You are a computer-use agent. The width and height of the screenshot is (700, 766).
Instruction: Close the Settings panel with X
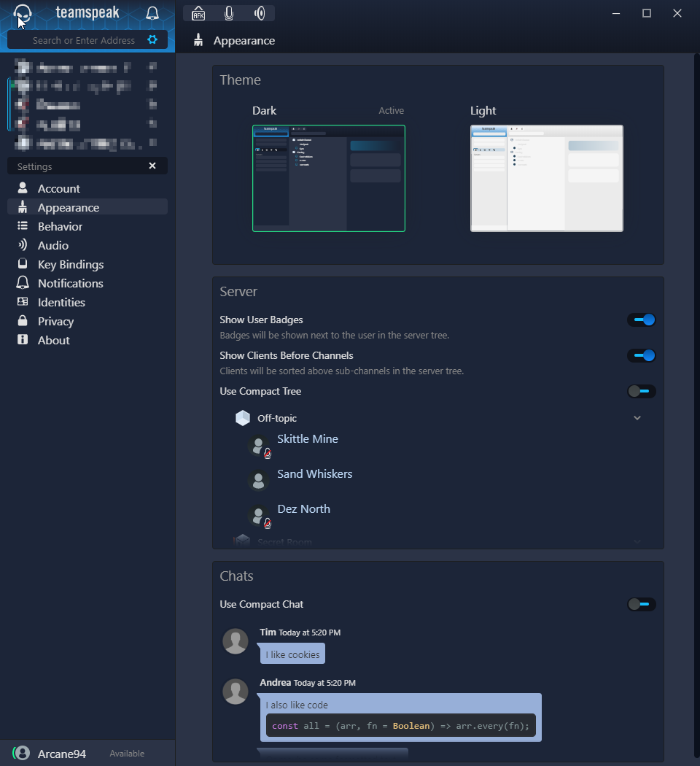[x=152, y=166]
